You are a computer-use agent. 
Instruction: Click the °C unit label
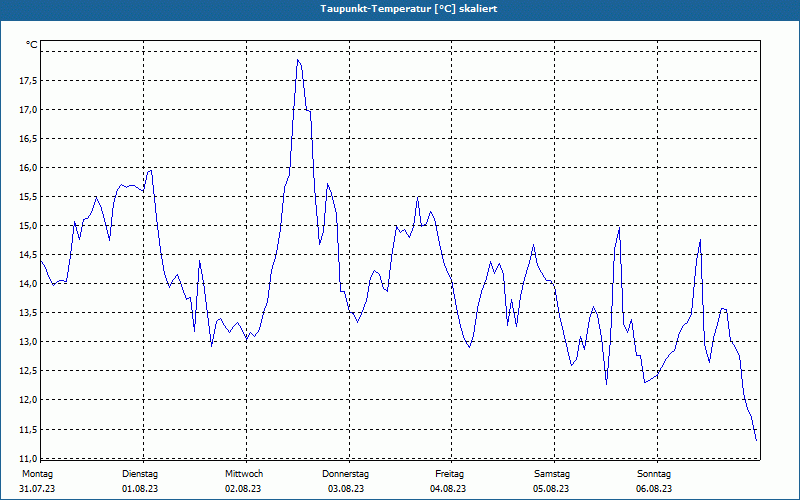pyautogui.click(x=32, y=45)
